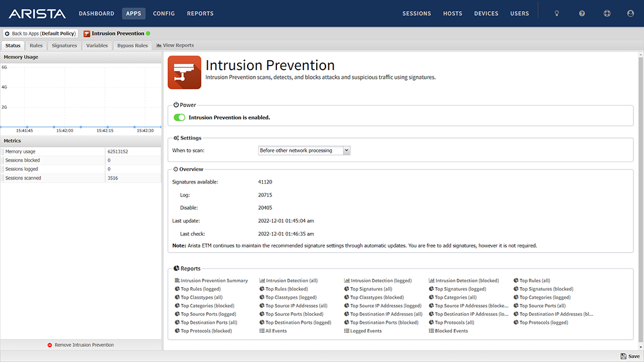Open Blocked Events list
This screenshot has height=362, width=644.
pos(448,331)
